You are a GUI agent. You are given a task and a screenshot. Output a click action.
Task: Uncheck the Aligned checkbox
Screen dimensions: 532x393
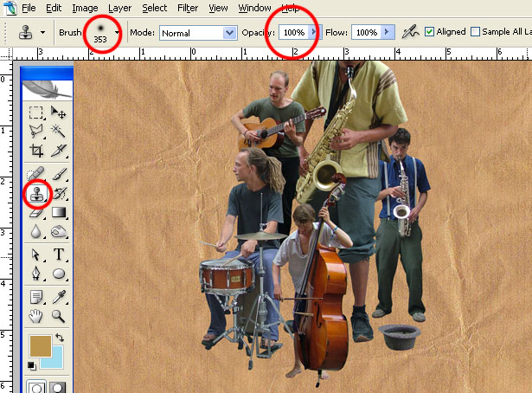[430, 32]
